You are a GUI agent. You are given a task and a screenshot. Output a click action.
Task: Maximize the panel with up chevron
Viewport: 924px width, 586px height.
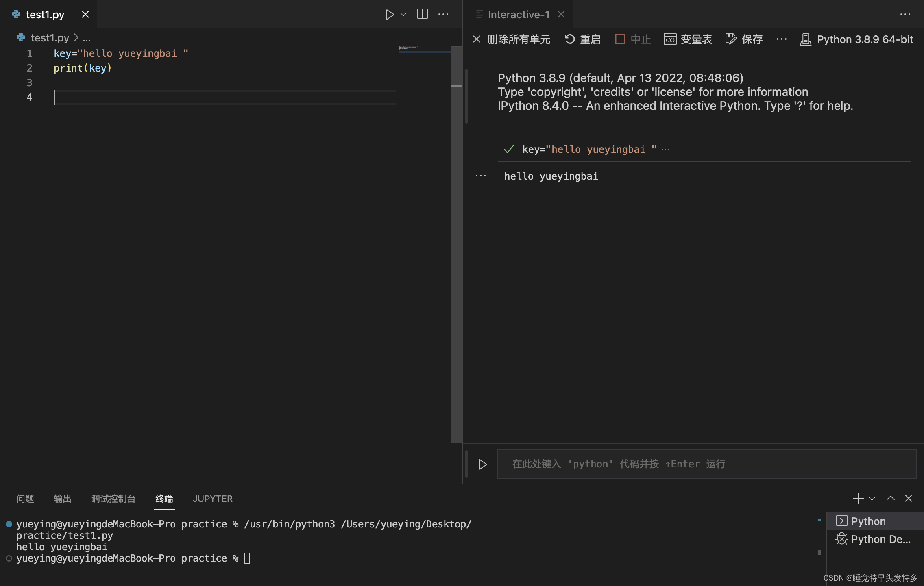click(x=891, y=498)
